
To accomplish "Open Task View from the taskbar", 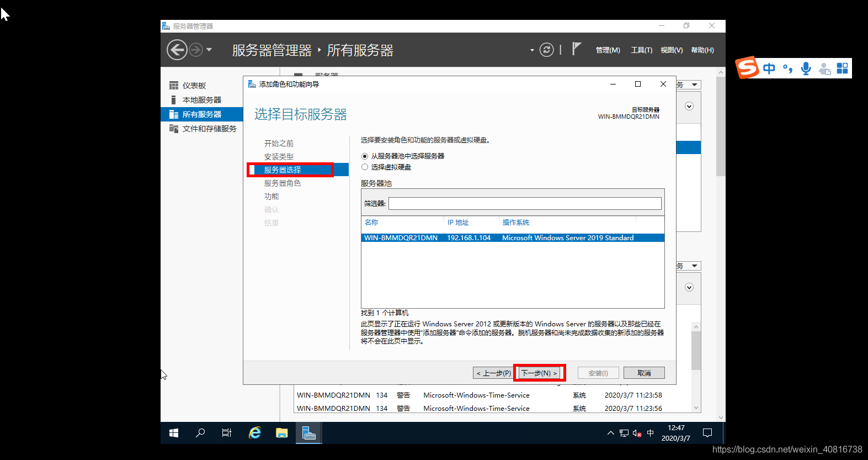I will [x=227, y=433].
